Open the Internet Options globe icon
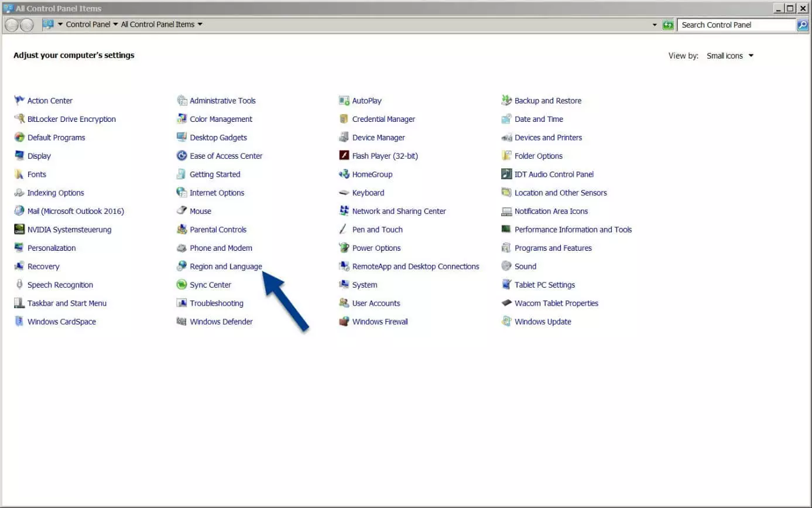812x508 pixels. click(x=181, y=193)
